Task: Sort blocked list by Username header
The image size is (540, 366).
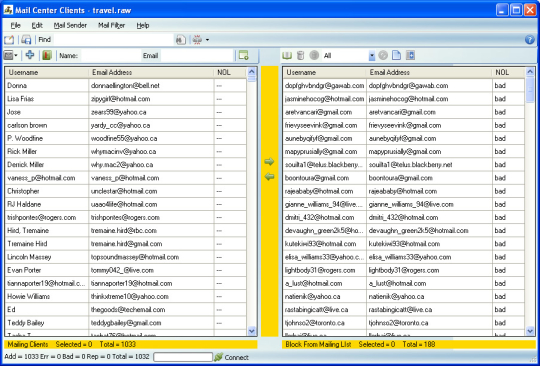Action: click(325, 73)
